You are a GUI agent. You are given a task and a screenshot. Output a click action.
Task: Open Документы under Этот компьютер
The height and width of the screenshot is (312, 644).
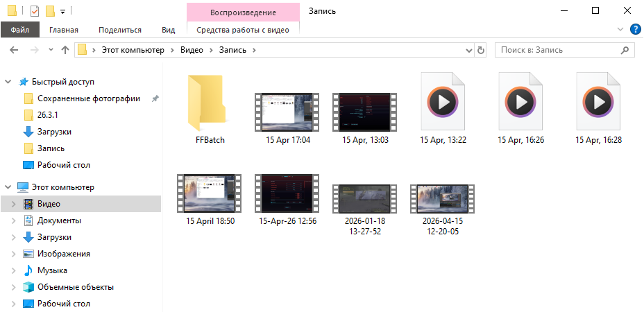59,220
